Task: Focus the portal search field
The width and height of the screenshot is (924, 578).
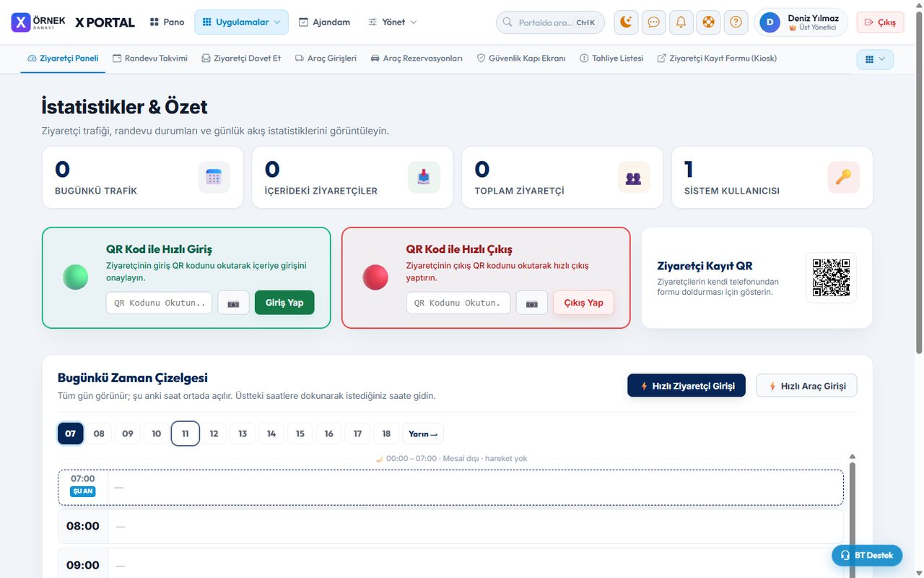Action: coord(550,22)
